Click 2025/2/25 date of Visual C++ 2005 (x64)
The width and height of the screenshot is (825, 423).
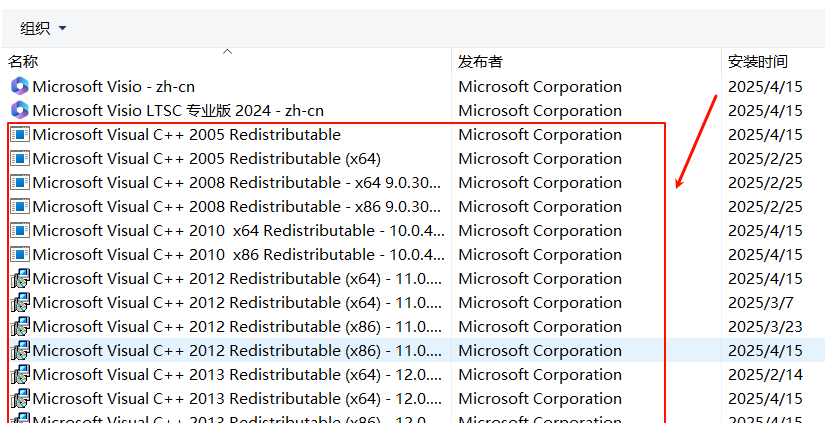(765, 158)
